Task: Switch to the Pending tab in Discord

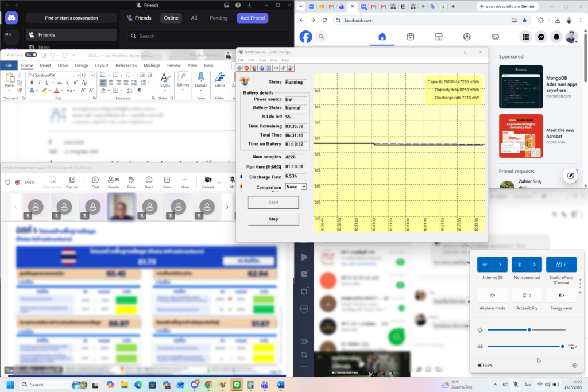Action: tap(219, 18)
